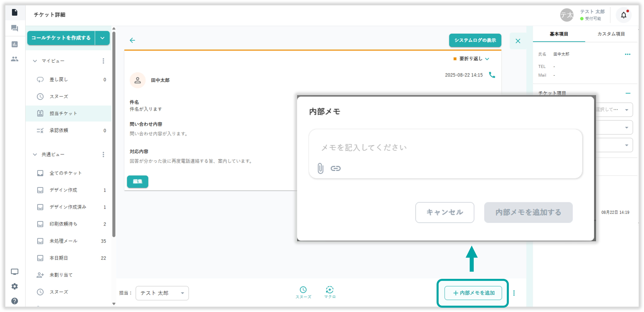Open help question mark icon in sidebar
The width and height of the screenshot is (644, 312).
click(15, 301)
